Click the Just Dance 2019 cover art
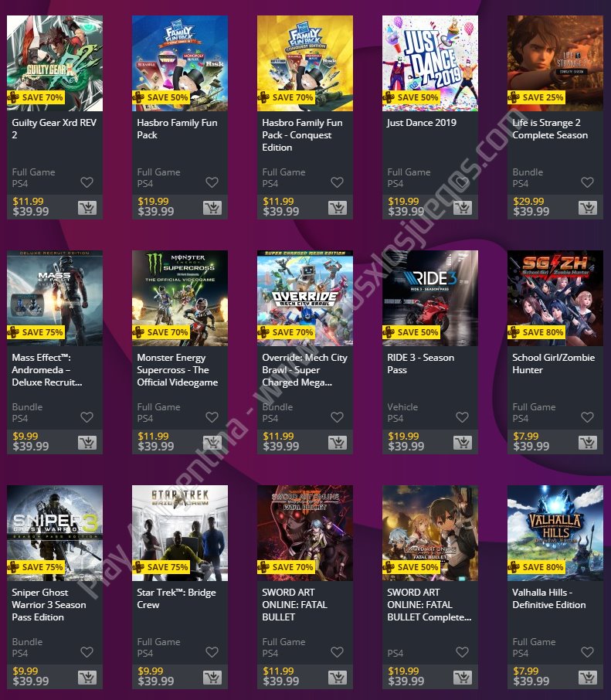 point(430,63)
